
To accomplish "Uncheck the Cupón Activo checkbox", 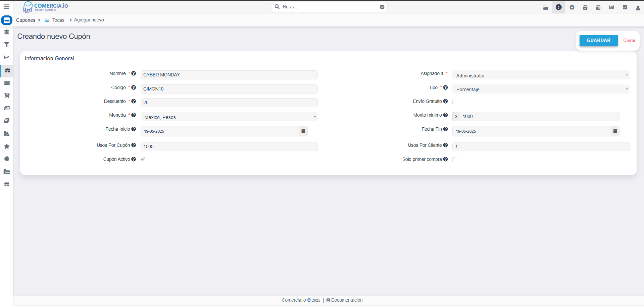I will click(143, 160).
